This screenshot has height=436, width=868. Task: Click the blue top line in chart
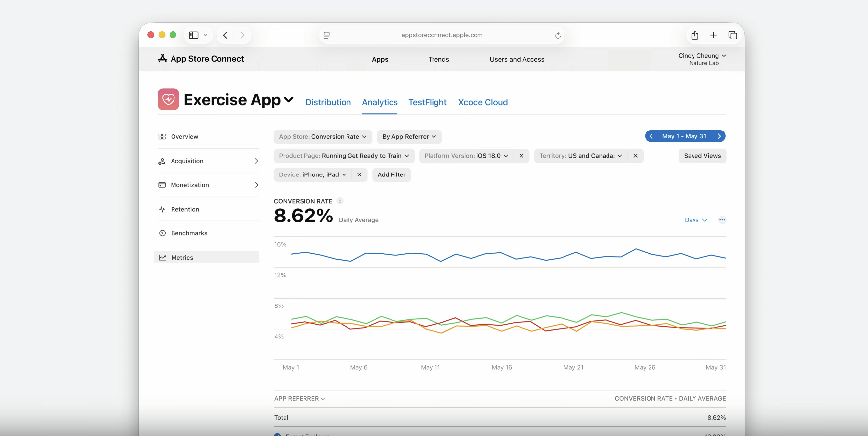508,256
